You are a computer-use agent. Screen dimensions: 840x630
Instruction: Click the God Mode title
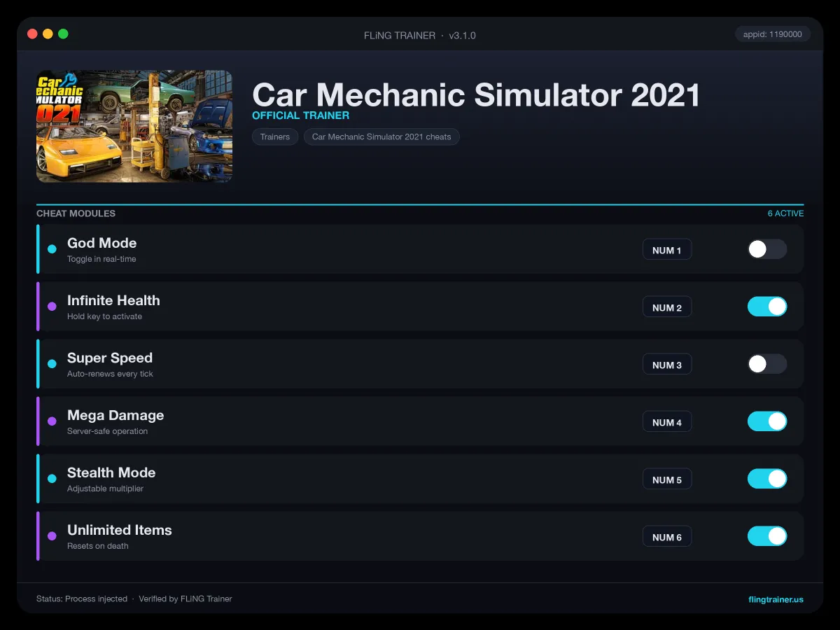101,243
